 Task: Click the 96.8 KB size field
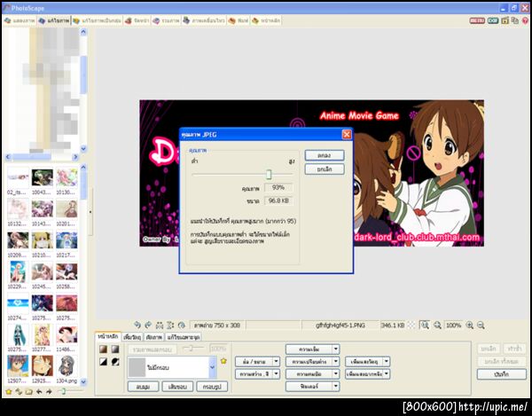click(x=278, y=200)
